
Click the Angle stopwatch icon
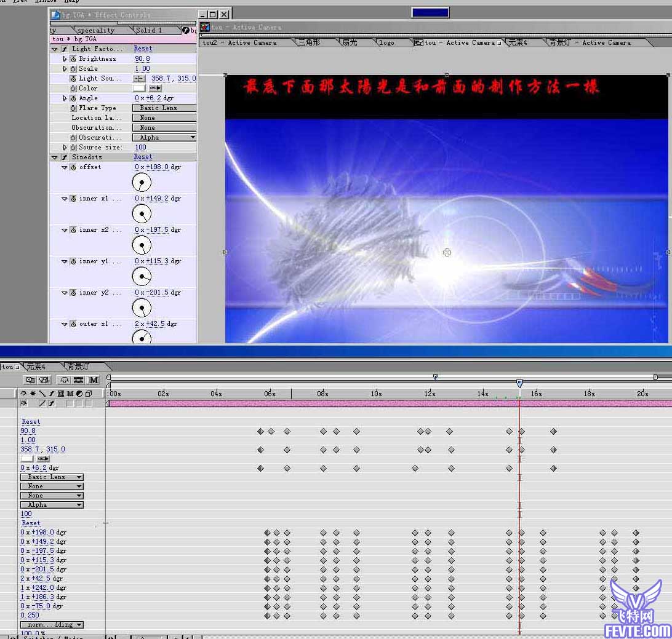[73, 98]
